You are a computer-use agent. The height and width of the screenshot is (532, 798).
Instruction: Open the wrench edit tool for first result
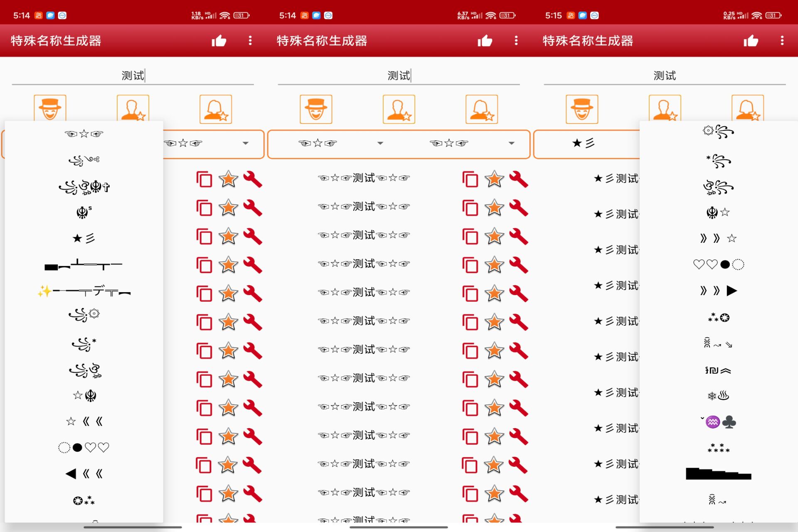(254, 179)
